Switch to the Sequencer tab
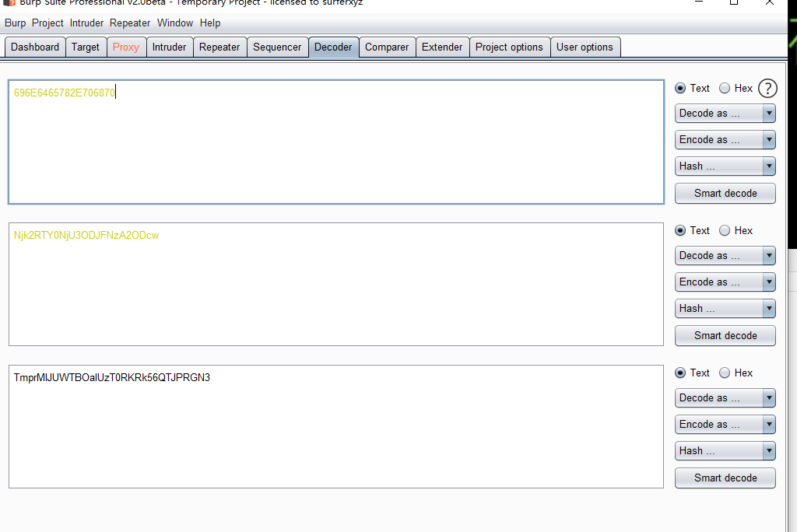The width and height of the screenshot is (797, 532). tap(277, 47)
